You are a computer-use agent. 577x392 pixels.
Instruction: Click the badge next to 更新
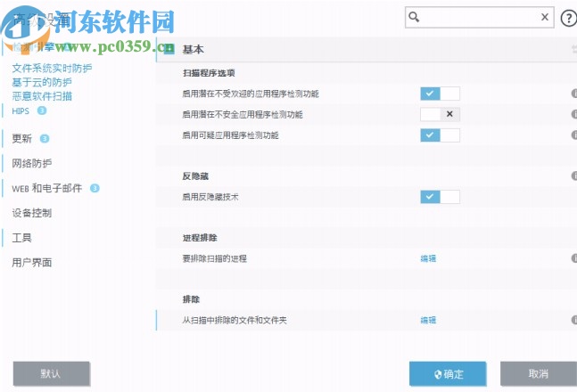(x=45, y=139)
